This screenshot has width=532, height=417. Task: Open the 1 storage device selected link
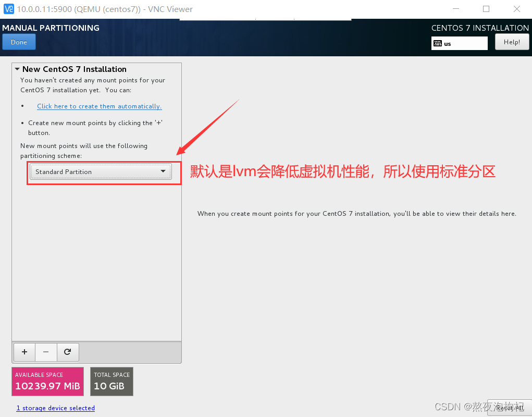[x=56, y=408]
